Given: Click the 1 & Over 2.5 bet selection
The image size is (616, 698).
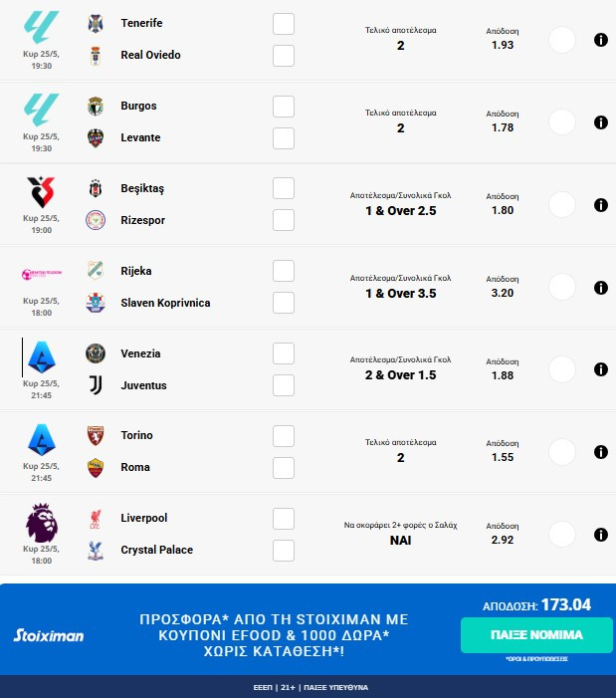Looking at the screenshot, I should [x=400, y=211].
